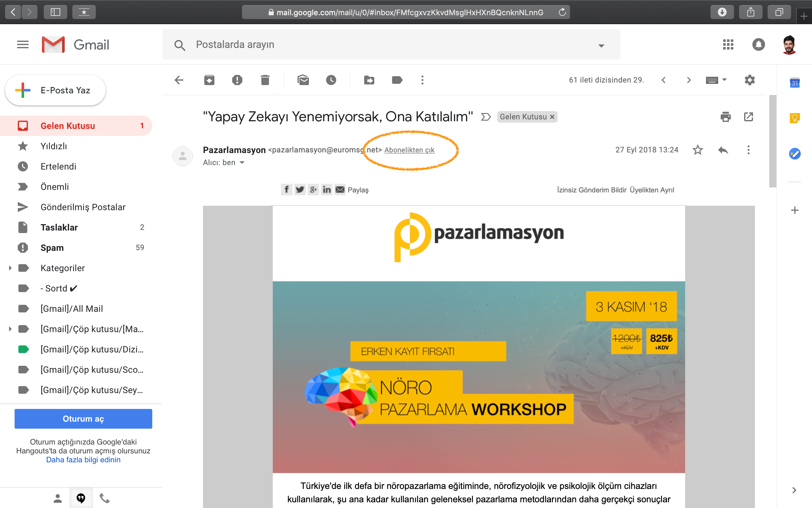Open Gönderilmiş Postalar folder

click(x=76, y=207)
